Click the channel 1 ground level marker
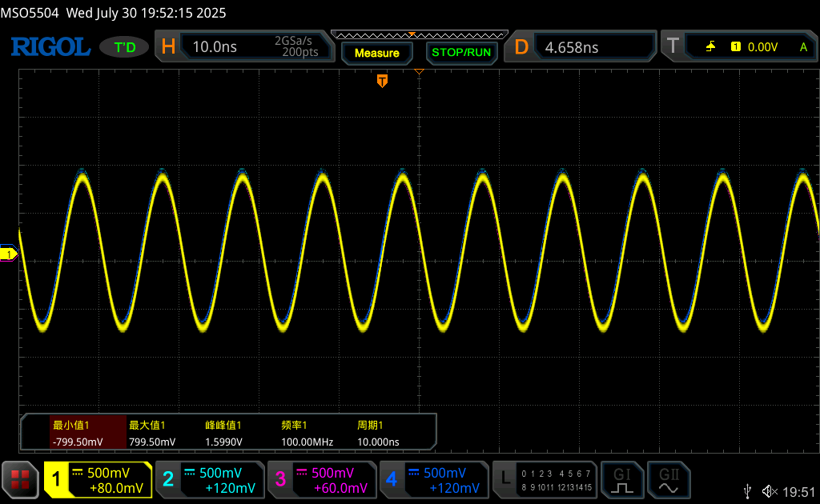Image resolution: width=820 pixels, height=504 pixels. [8, 254]
